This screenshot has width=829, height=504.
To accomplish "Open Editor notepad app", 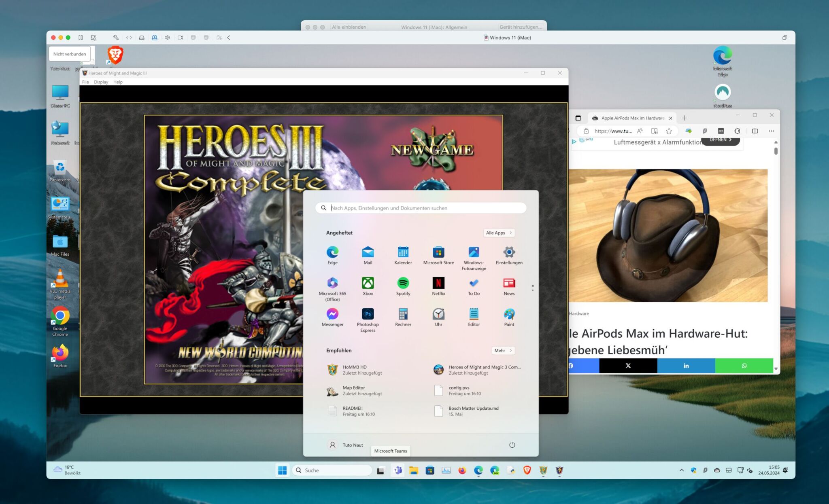I will click(474, 318).
